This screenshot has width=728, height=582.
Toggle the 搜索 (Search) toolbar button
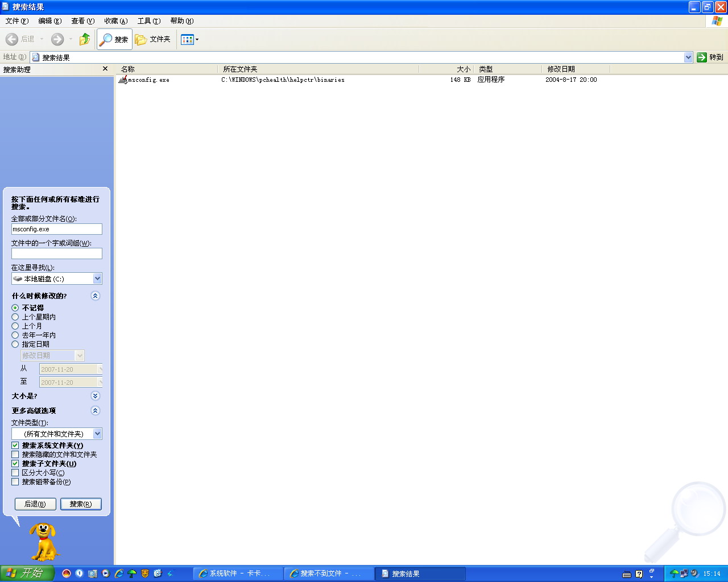(x=114, y=39)
